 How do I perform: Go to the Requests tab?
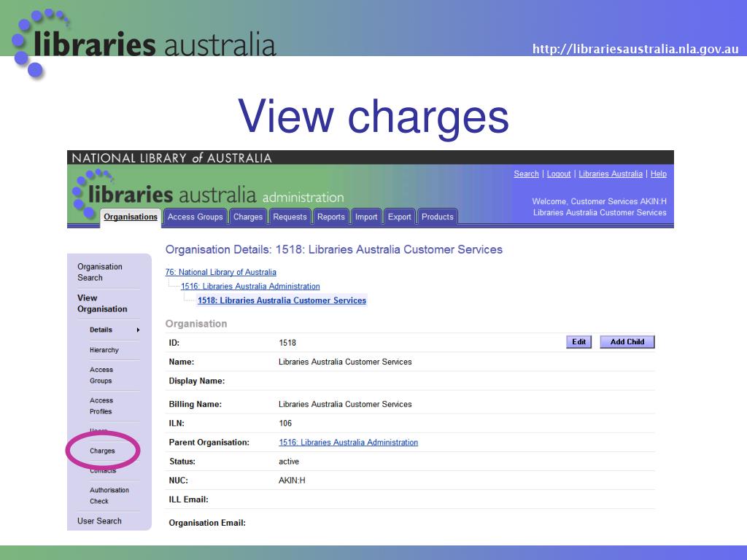tap(290, 217)
